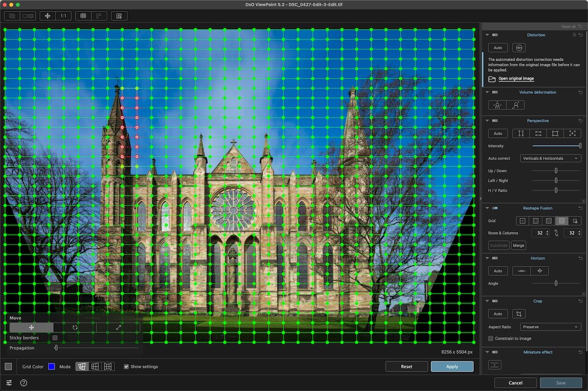This screenshot has width=588, height=391.
Task: Activate the Crop tool icon
Action: click(519, 314)
